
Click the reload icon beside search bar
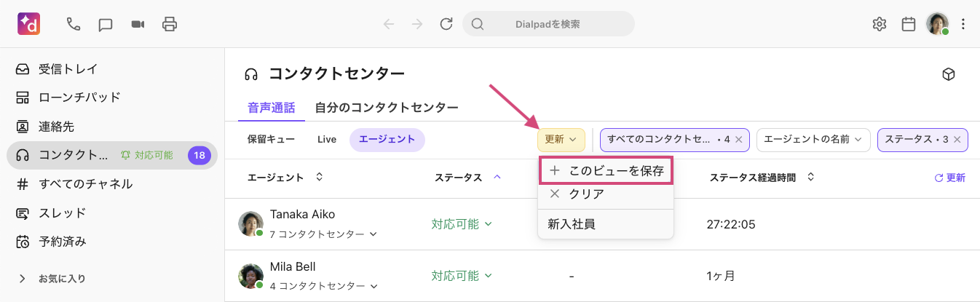point(446,24)
